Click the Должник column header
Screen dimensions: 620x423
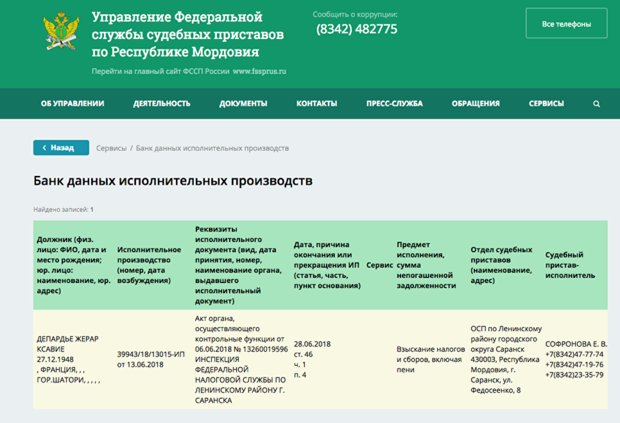(73, 265)
